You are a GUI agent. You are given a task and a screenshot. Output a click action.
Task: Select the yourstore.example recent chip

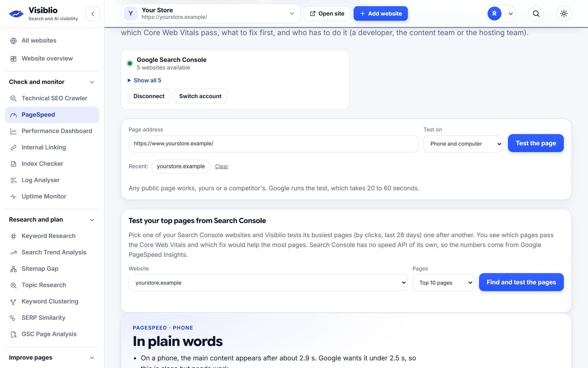click(x=181, y=167)
